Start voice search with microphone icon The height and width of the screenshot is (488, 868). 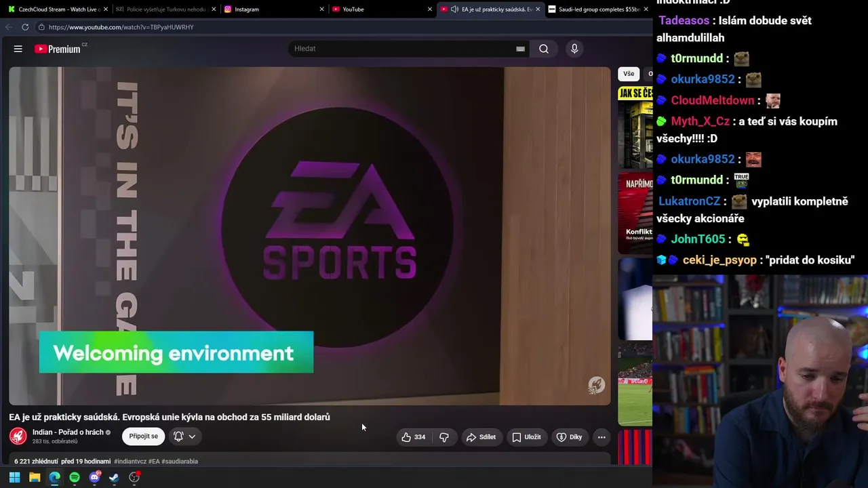(x=574, y=49)
